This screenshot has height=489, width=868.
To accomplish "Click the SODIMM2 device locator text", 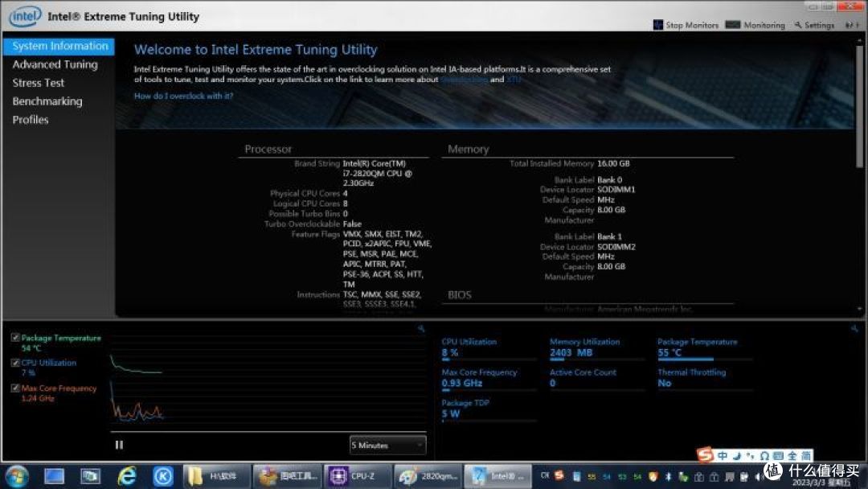I will click(616, 246).
